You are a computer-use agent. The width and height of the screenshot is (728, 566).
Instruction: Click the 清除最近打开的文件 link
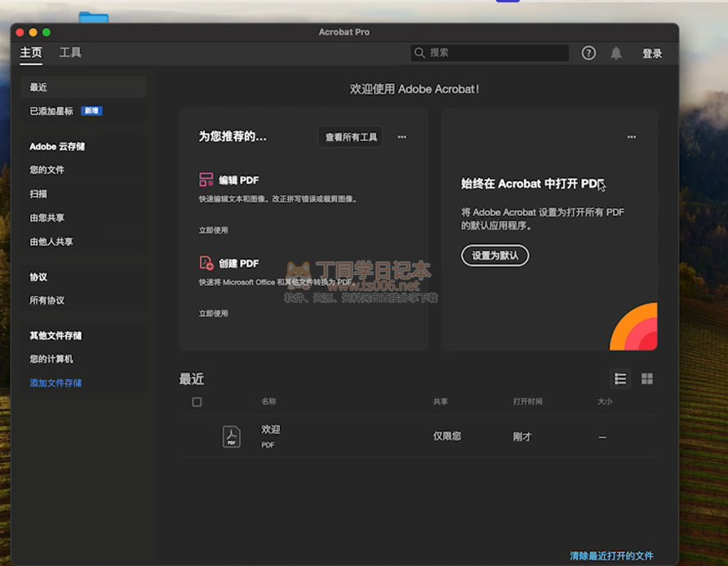(x=611, y=555)
